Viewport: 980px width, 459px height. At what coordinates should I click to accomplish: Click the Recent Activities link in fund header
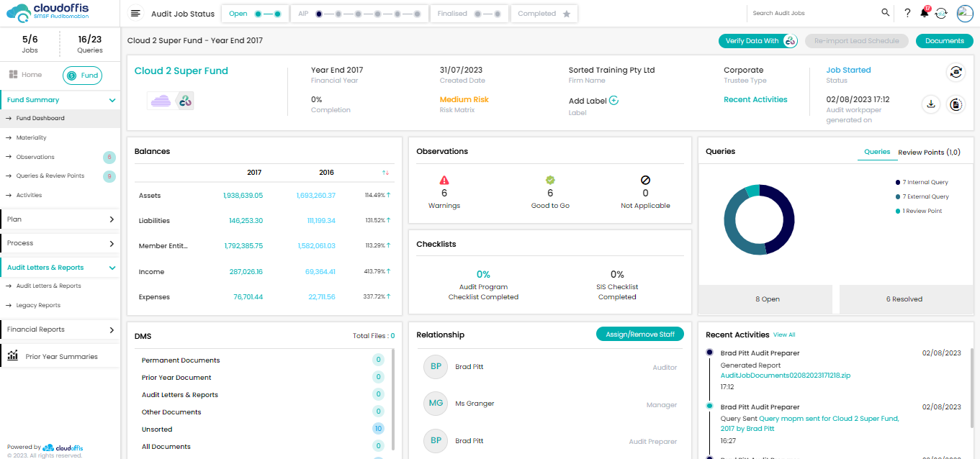(755, 100)
